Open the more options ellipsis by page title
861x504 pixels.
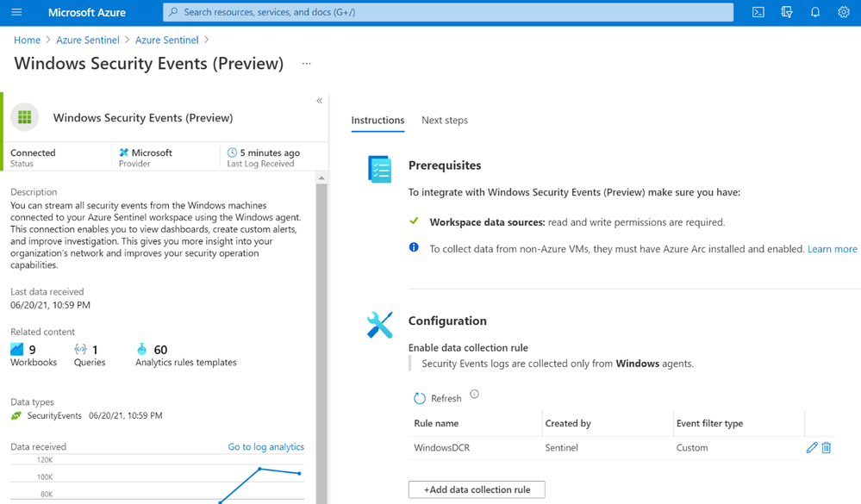click(307, 64)
